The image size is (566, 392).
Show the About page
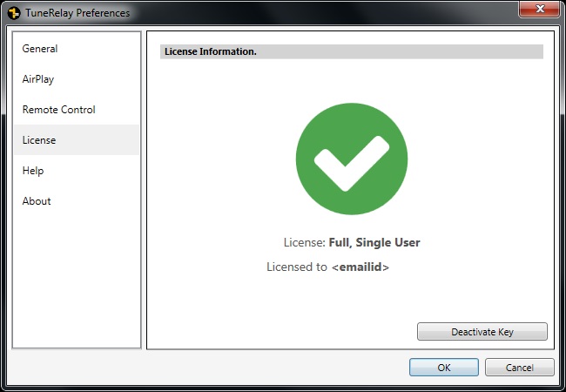[37, 201]
